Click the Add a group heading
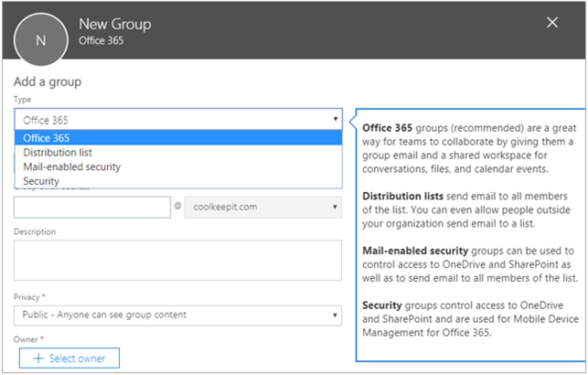 click(48, 81)
